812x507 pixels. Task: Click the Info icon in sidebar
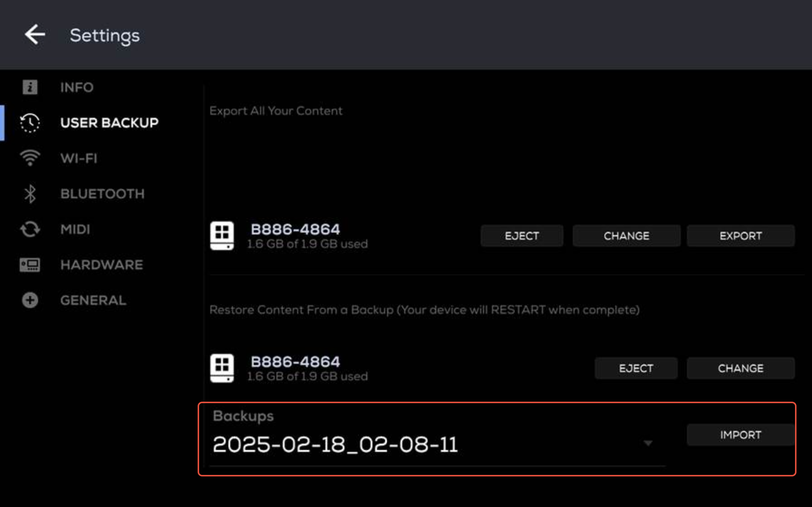coord(30,87)
